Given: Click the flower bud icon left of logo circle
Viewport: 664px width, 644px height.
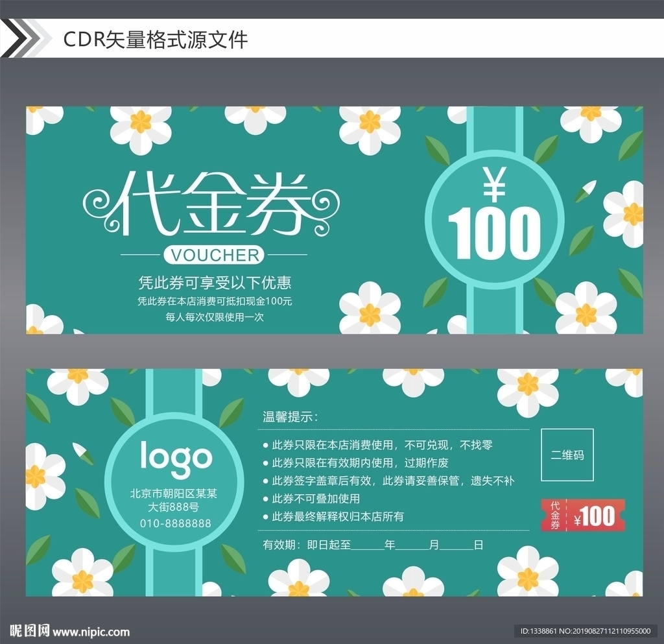Looking at the screenshot, I should 84,454.
